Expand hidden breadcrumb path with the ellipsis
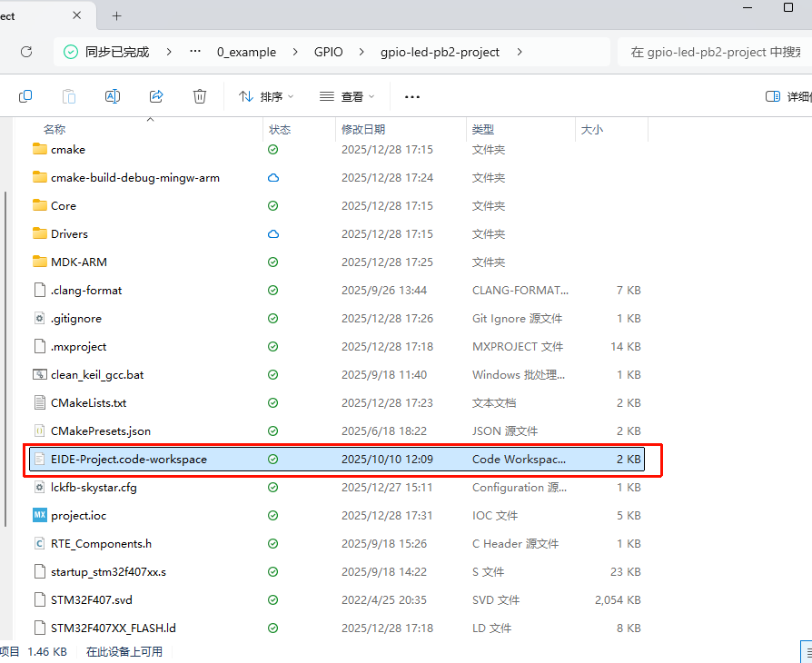The width and height of the screenshot is (812, 663). [x=195, y=52]
